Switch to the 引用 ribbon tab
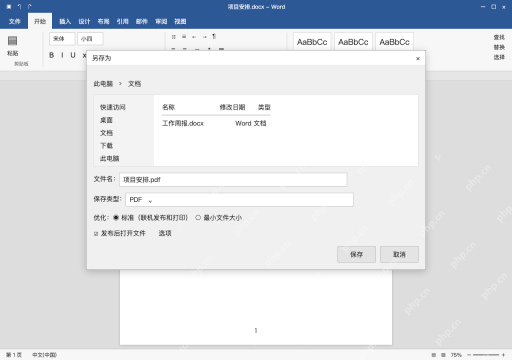This screenshot has height=360, width=512. point(122,21)
